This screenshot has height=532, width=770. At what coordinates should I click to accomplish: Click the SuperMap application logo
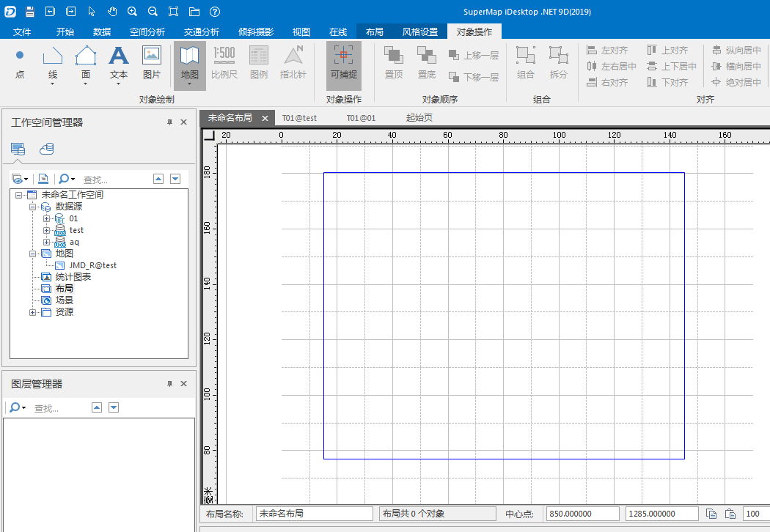tap(10, 11)
